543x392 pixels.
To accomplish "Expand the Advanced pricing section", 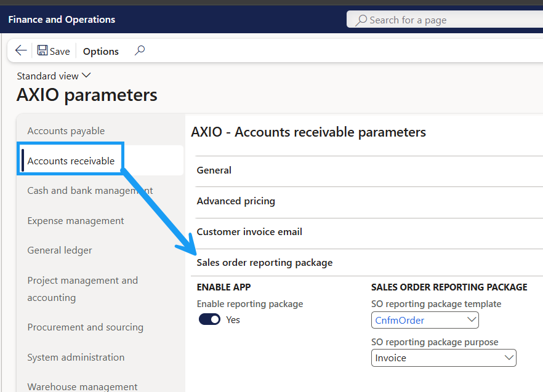I will coord(236,201).
